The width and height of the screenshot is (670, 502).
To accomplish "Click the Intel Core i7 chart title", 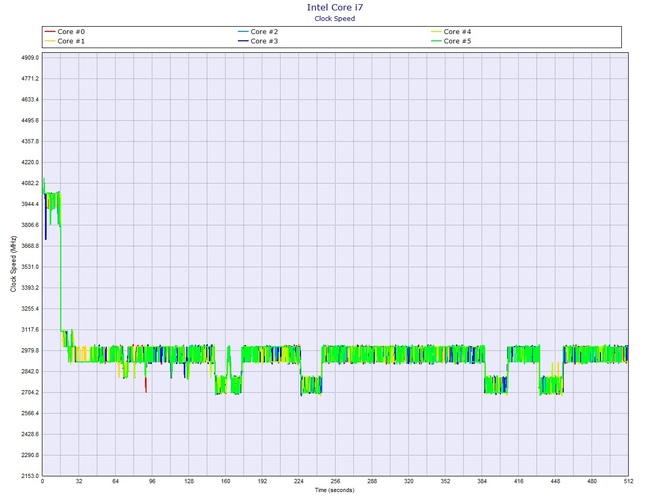I will tap(335, 7).
